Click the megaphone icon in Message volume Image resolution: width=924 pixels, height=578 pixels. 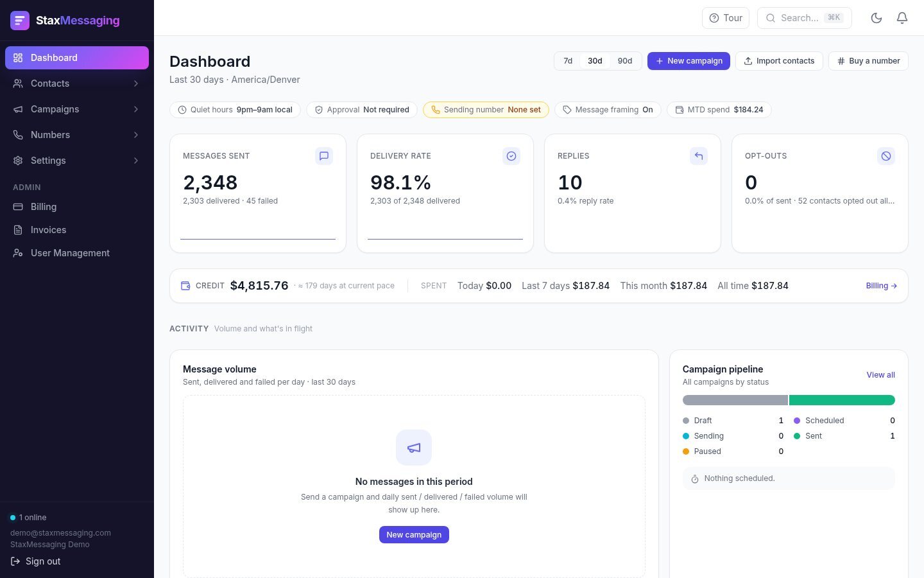coord(414,448)
